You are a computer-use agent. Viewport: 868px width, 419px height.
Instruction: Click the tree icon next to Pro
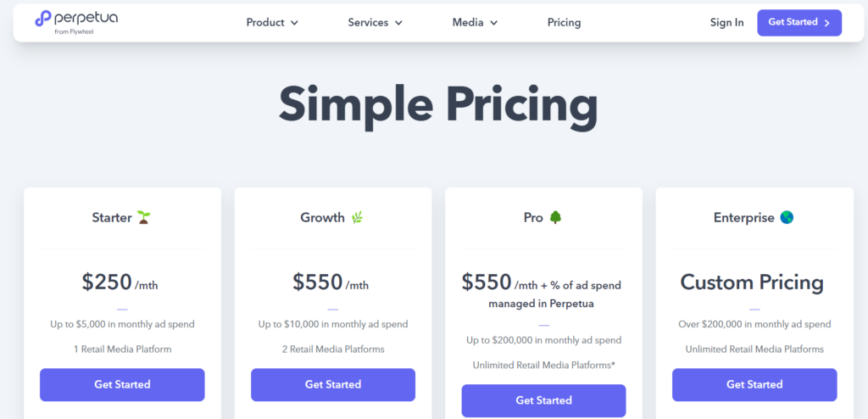tap(556, 218)
